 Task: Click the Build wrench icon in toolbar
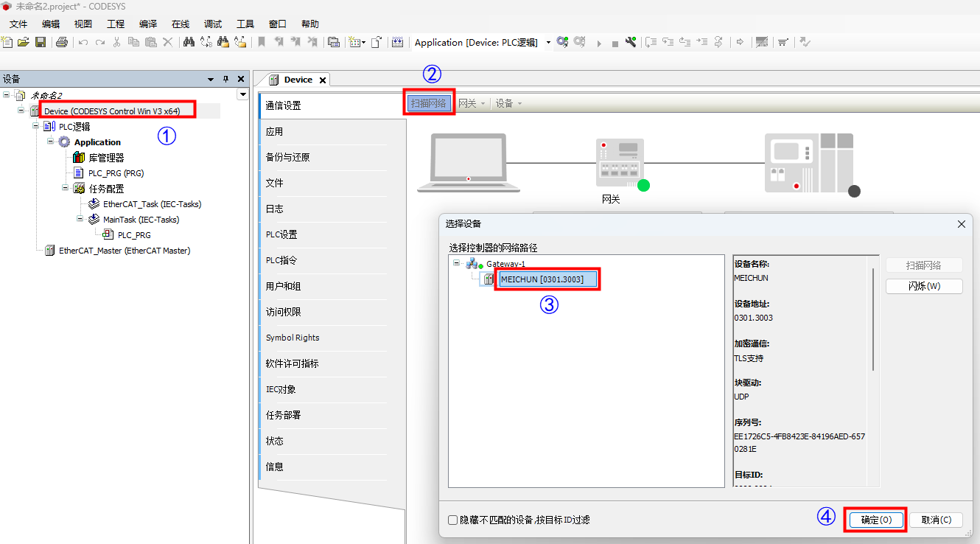(631, 42)
